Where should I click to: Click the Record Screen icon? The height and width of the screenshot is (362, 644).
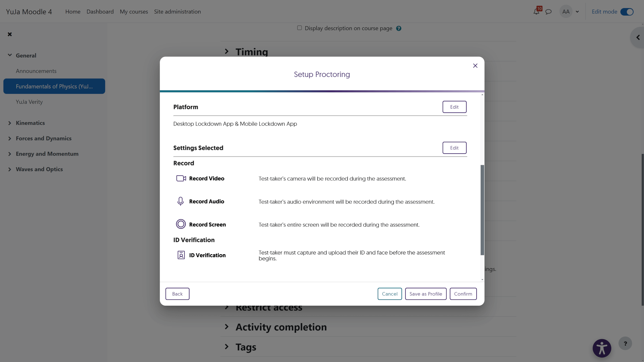[181, 224]
